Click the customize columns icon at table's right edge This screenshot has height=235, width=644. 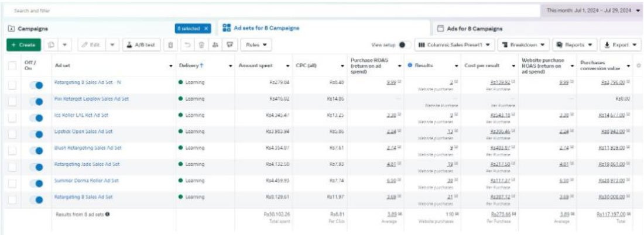[x=638, y=65]
